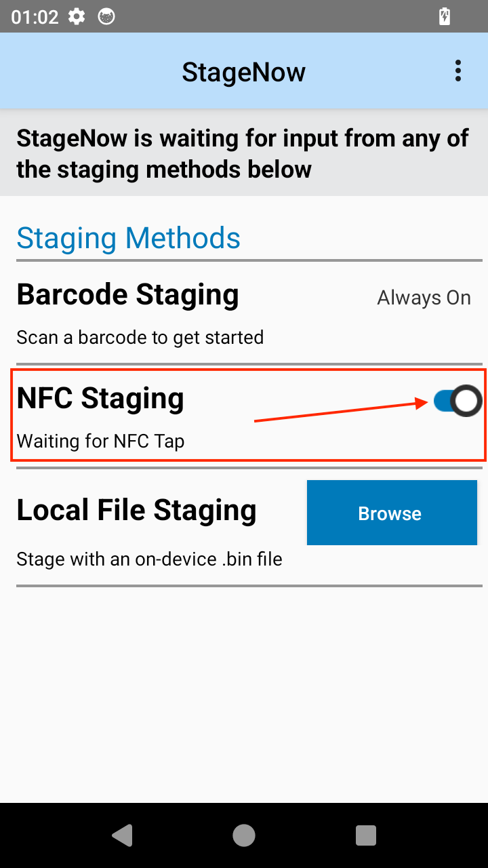Tap the Android back navigation button
Viewport: 488px width, 868px height.
coord(123,835)
